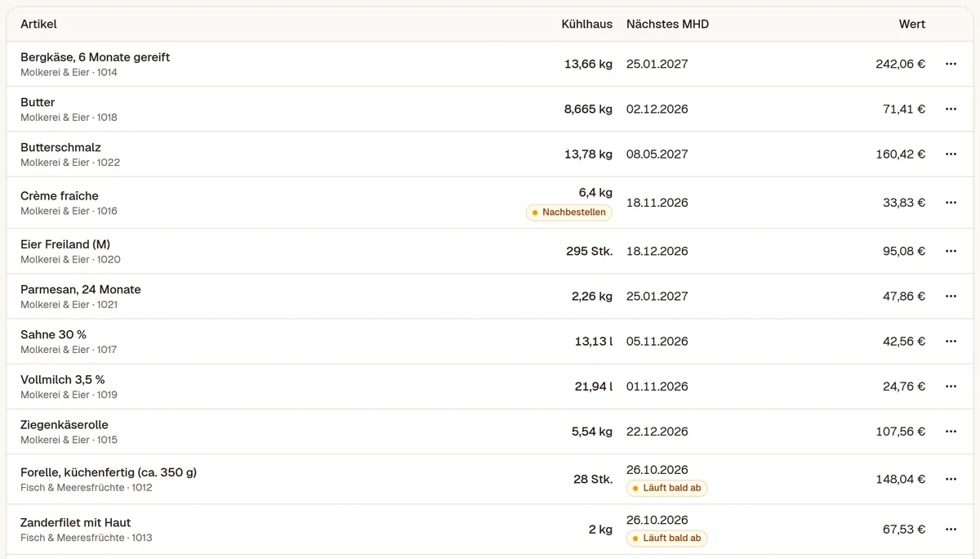Click the subtitle Molkerei & Eier · 1018
Image resolution: width=980 pixels, height=559 pixels.
click(x=69, y=118)
